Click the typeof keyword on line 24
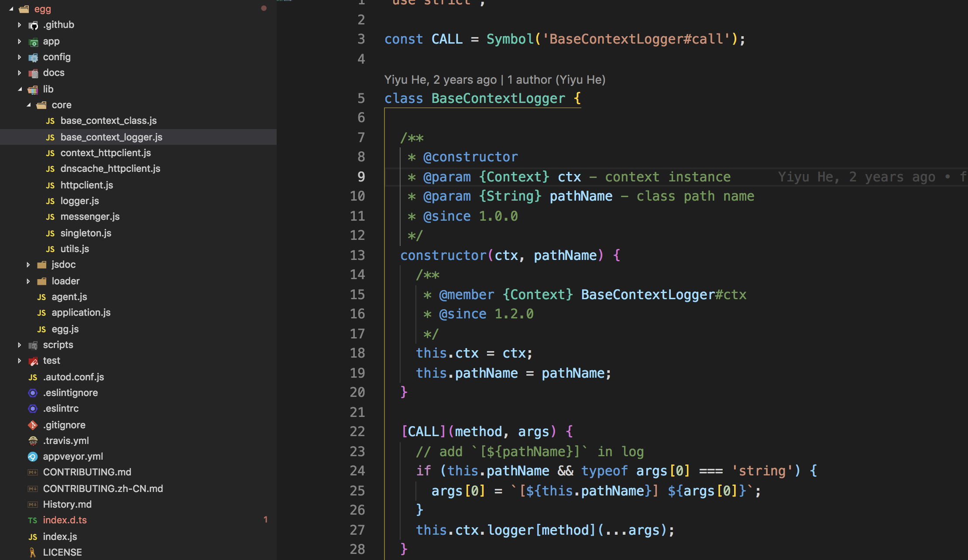This screenshot has height=560, width=968. (x=604, y=471)
